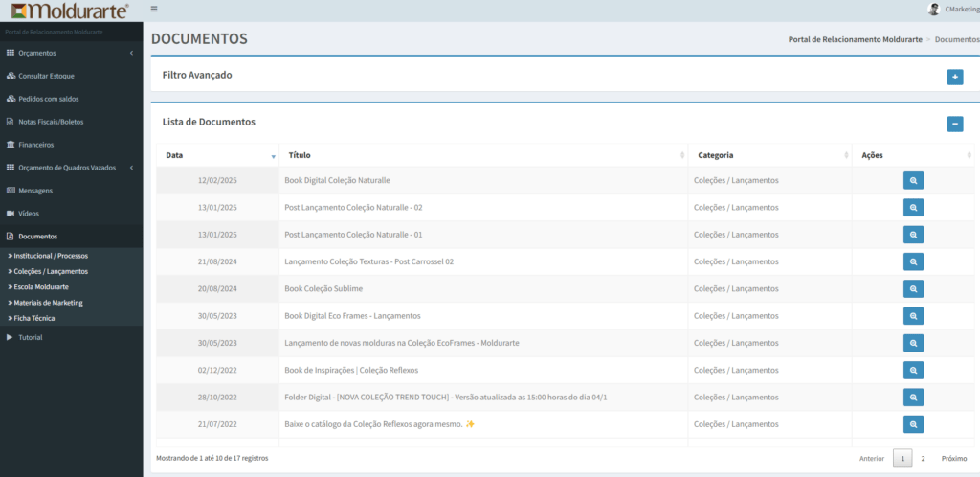This screenshot has width=980, height=477.
Task: Open Coleções / Lançamentos subcategory
Action: [x=51, y=271]
